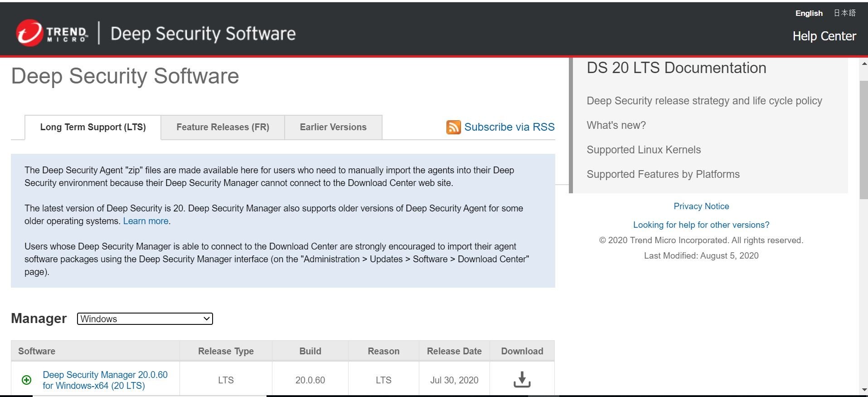Click the Deep Security Software header title
This screenshot has width=868, height=397.
coord(203,34)
